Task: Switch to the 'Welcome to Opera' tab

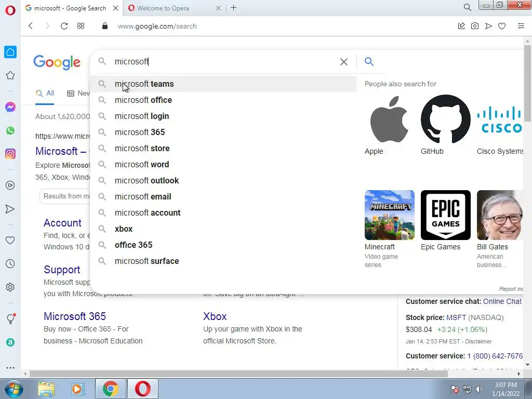Action: [163, 8]
